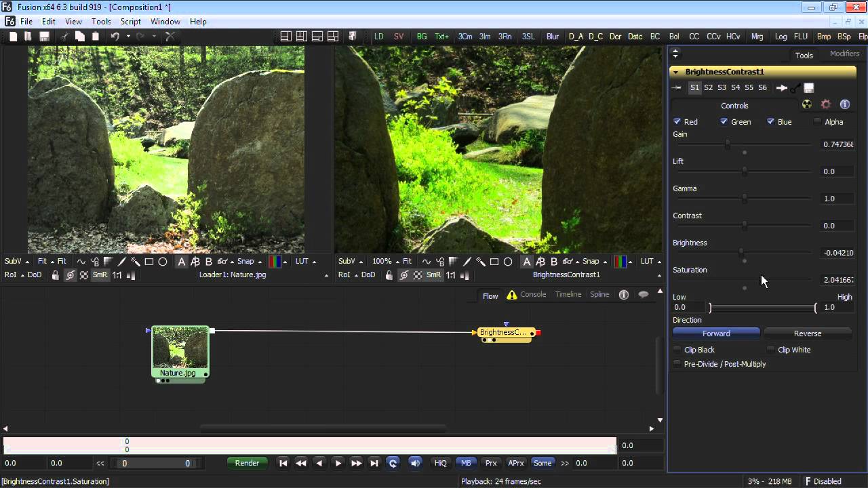The image size is (868, 488).
Task: Open the Snap dropdown in right viewer
Action: pos(594,262)
